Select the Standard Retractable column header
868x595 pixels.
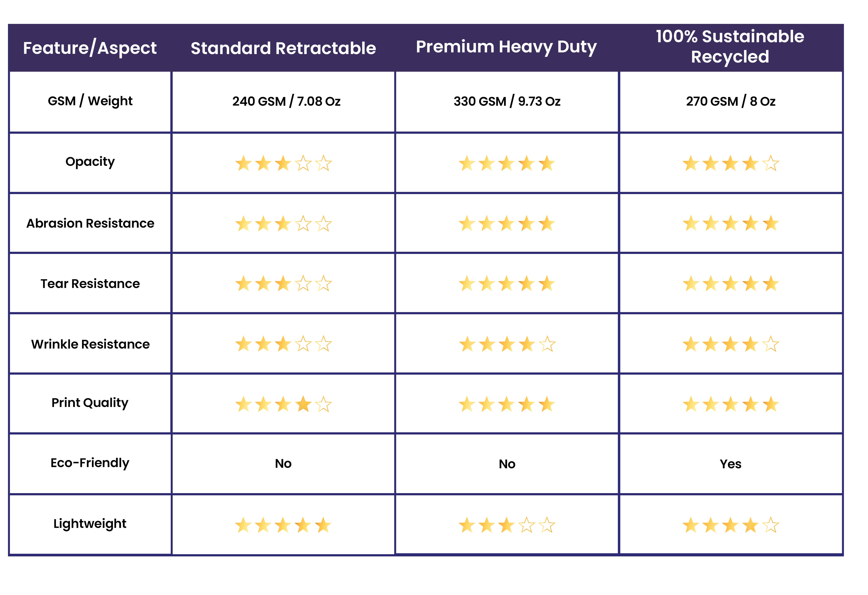283,48
